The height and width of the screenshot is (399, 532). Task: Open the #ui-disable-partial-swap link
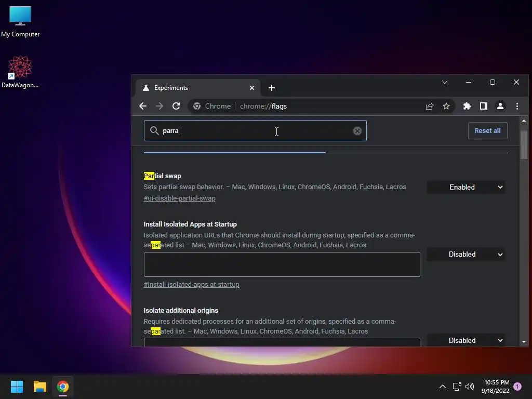(x=179, y=198)
